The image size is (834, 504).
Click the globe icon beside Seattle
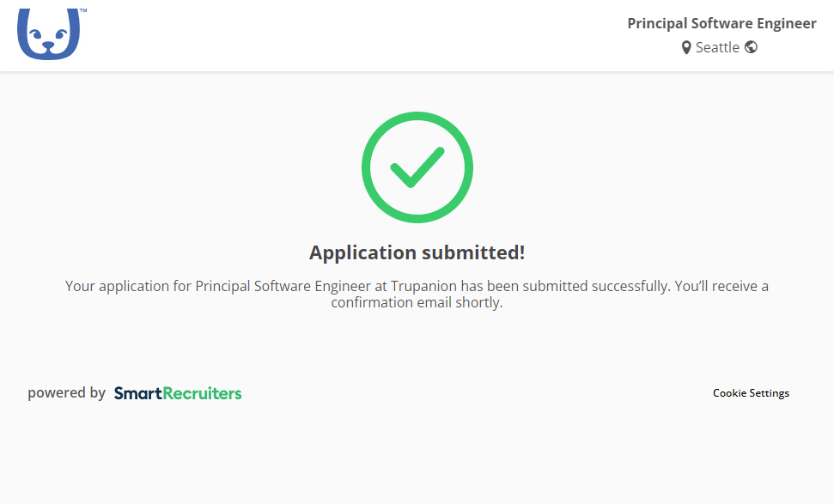click(x=751, y=47)
